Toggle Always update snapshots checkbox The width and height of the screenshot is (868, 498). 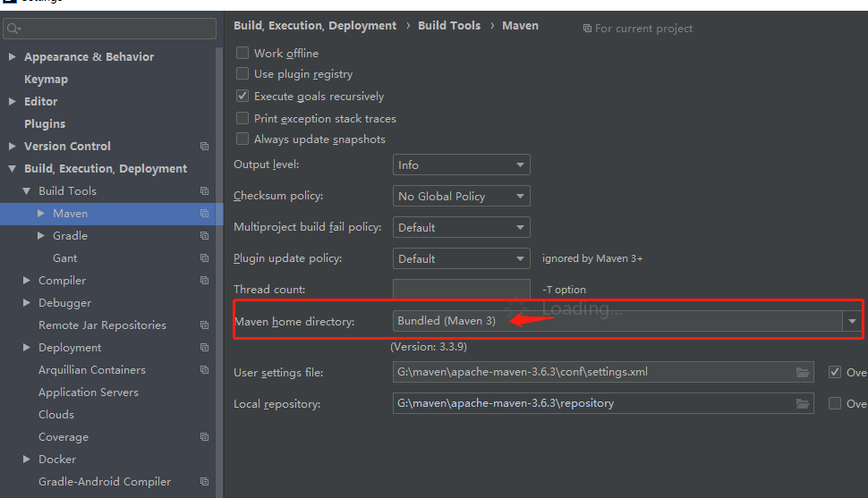click(x=243, y=139)
